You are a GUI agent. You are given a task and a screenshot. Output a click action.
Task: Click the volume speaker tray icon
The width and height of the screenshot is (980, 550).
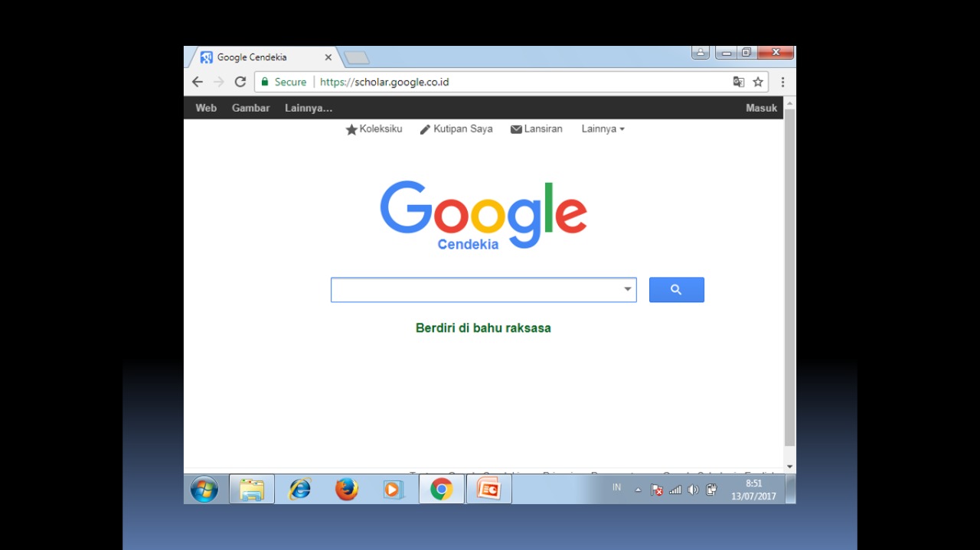coord(693,490)
